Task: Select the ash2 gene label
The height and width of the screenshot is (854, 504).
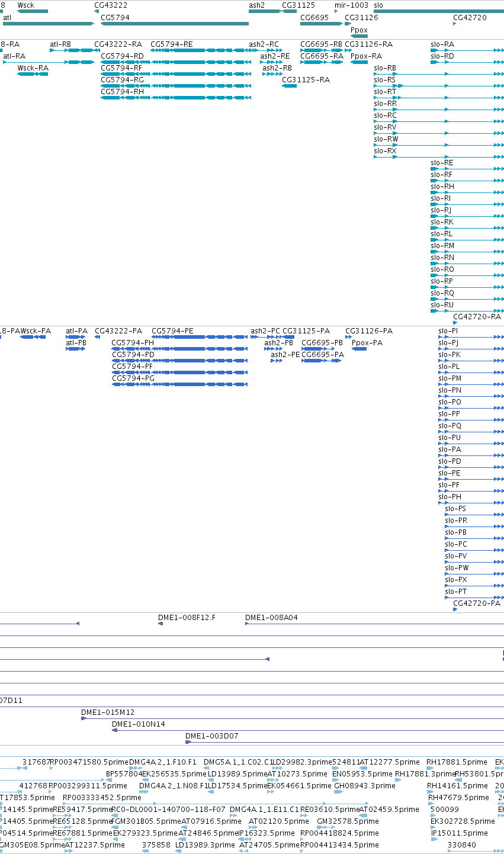Action: tap(256, 5)
